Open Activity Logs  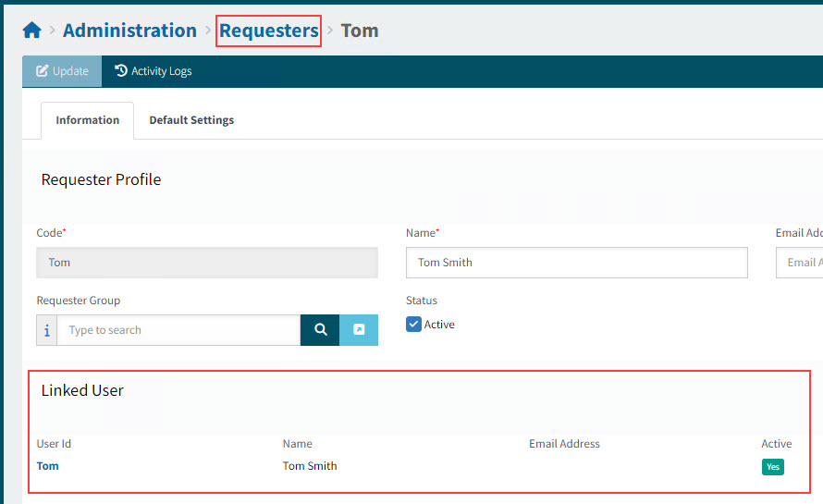pyautogui.click(x=153, y=71)
